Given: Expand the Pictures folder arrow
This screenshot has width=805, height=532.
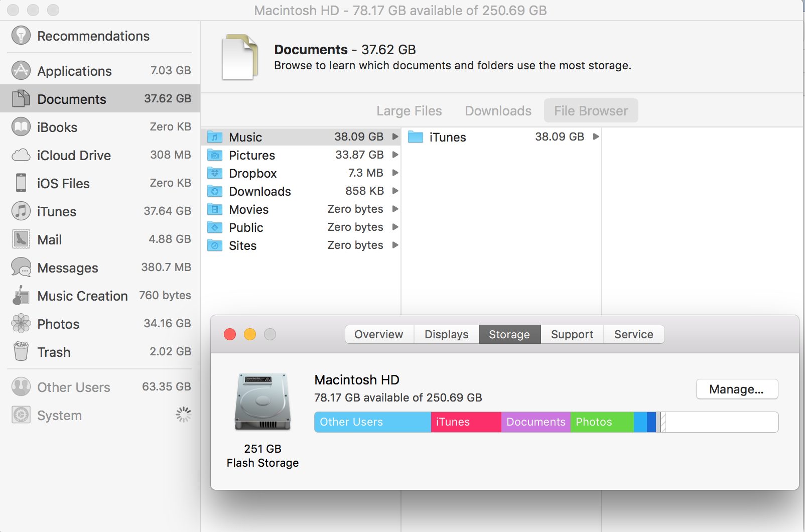Looking at the screenshot, I should pyautogui.click(x=395, y=155).
